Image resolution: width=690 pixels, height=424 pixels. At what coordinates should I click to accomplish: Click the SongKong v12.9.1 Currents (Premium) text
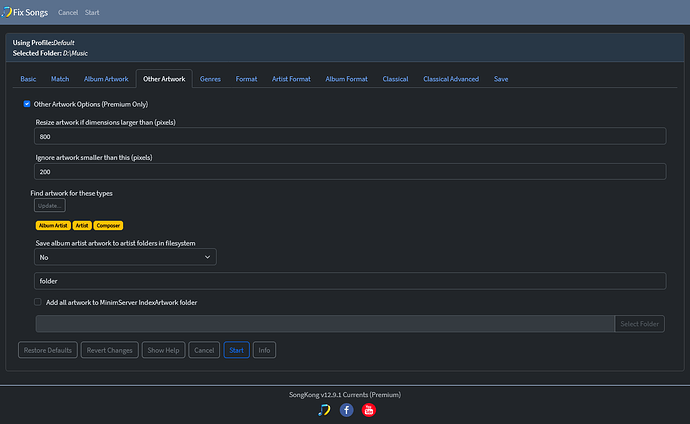(x=345, y=395)
